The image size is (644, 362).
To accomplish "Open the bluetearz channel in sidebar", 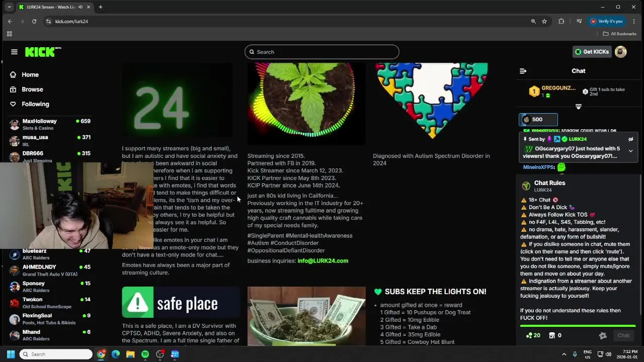I will (50, 254).
